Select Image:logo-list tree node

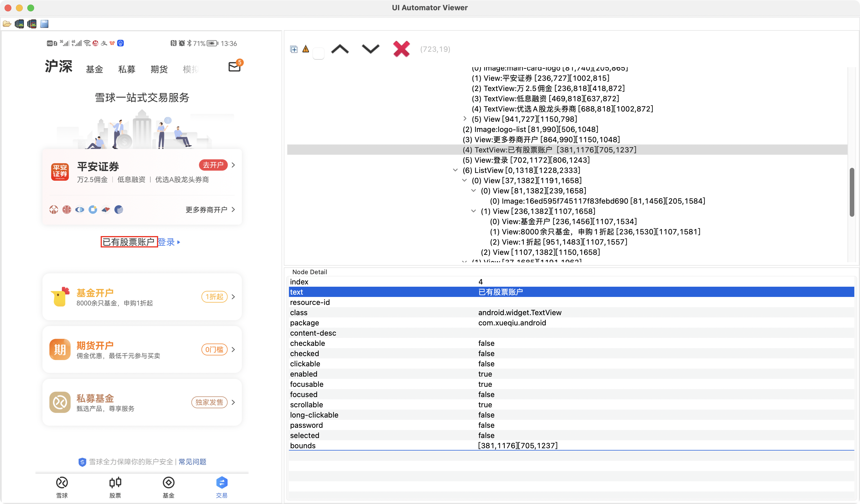(x=530, y=129)
